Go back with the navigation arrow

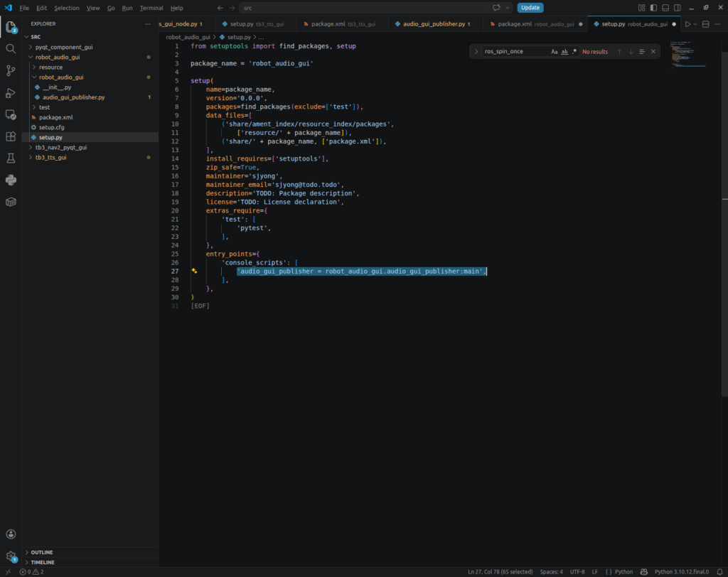pos(220,8)
